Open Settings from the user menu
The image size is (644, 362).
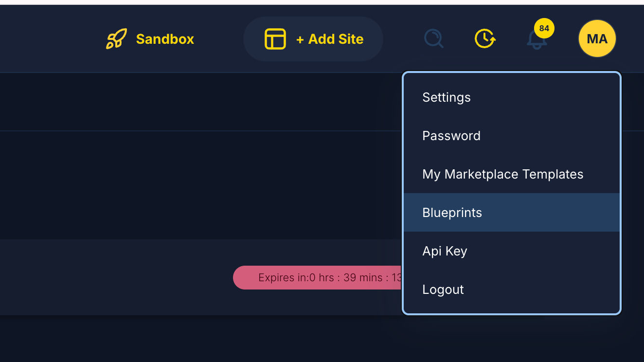tap(447, 97)
